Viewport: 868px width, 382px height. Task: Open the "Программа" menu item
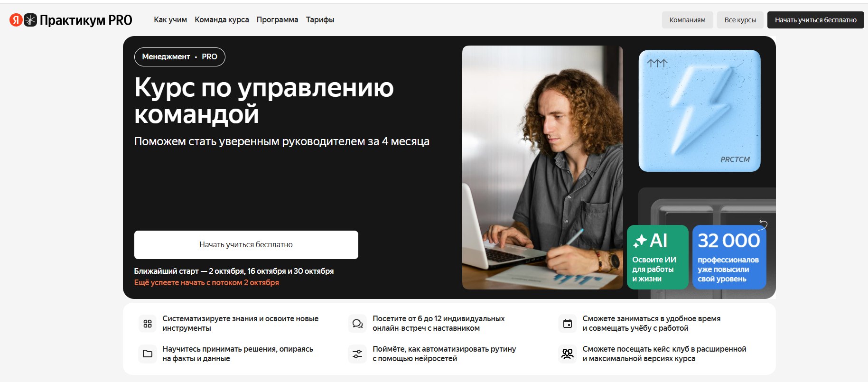277,20
